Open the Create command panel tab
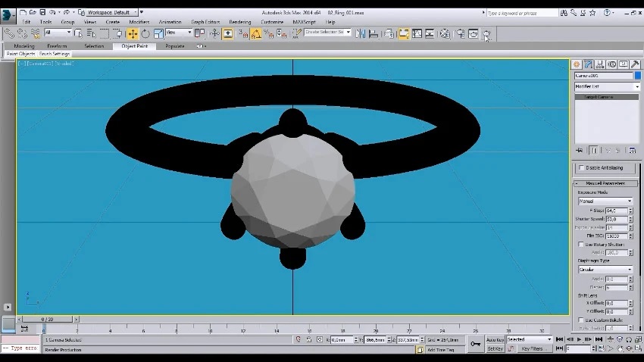The height and width of the screenshot is (362, 644). point(577,64)
